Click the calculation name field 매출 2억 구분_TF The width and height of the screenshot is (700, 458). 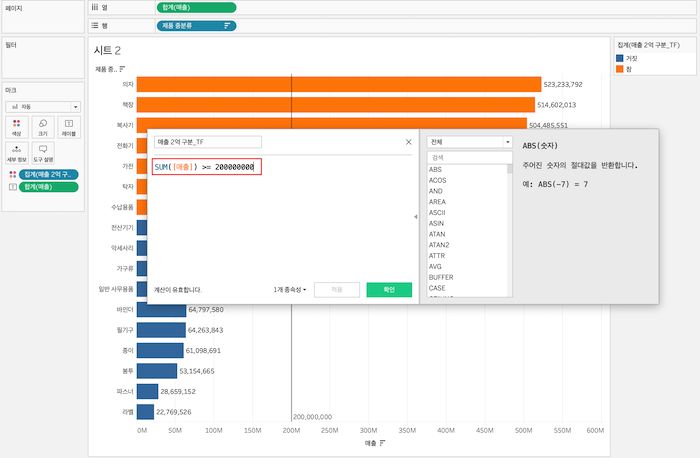pyautogui.click(x=208, y=142)
